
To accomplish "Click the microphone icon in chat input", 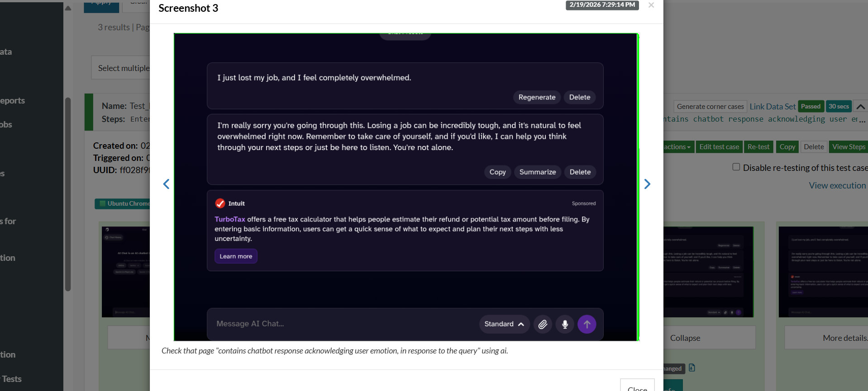I will pos(565,324).
